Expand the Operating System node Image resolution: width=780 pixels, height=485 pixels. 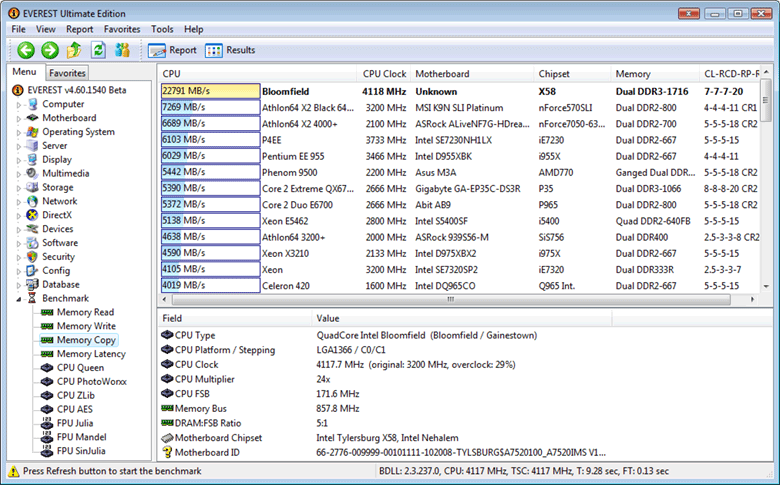(19, 133)
